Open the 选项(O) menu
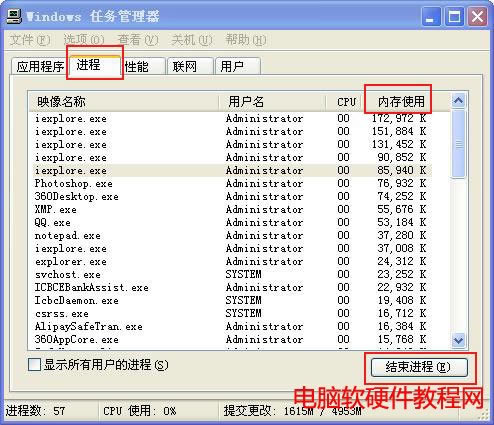The image size is (494, 425). (84, 40)
